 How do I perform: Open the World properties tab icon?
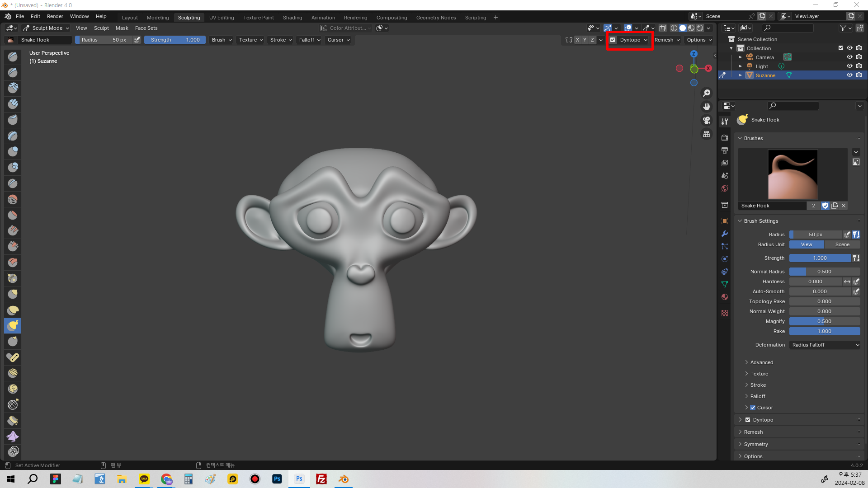click(725, 188)
